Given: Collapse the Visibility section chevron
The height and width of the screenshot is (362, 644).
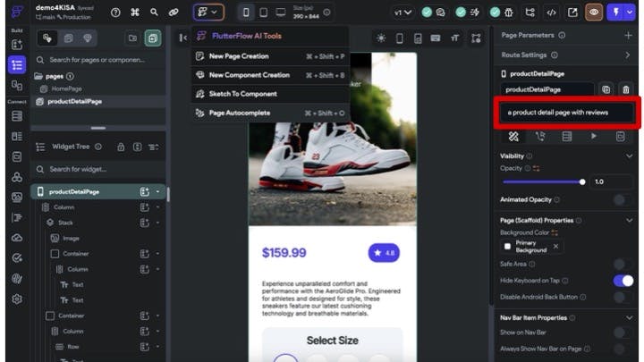Looking at the screenshot, I should pyautogui.click(x=629, y=156).
